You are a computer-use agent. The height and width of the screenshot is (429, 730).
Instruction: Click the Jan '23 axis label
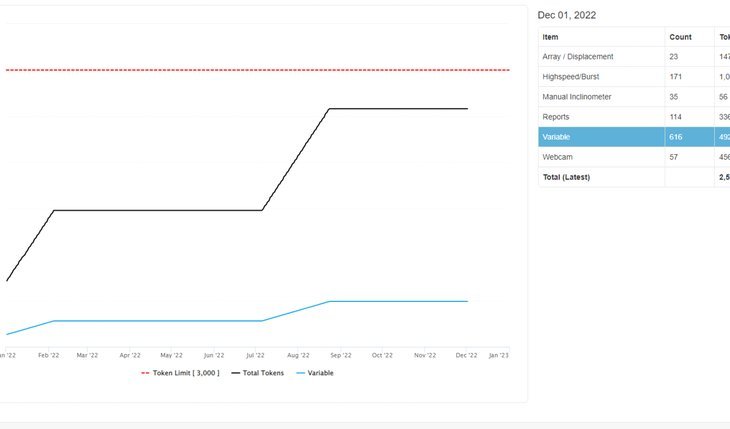point(499,355)
